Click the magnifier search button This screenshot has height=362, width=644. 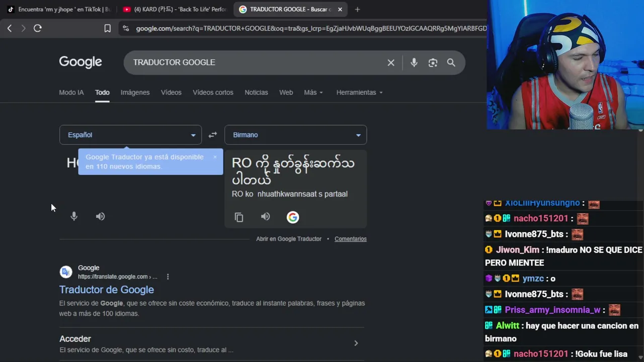pos(451,63)
